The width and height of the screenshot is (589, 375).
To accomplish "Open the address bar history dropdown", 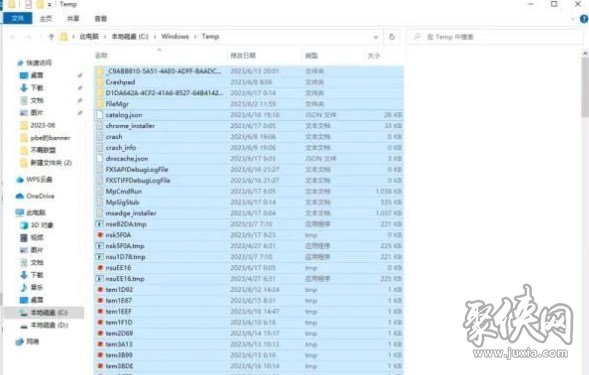I will [376, 37].
